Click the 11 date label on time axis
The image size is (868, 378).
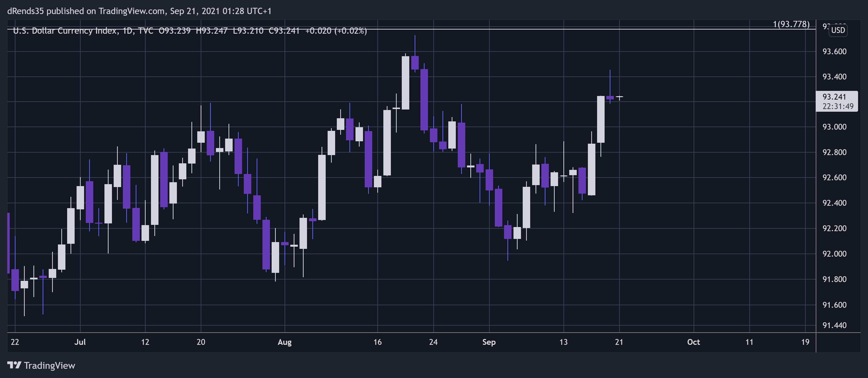click(x=749, y=342)
